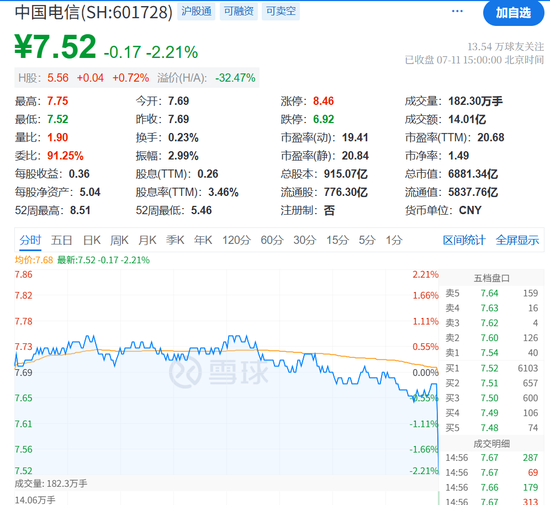
Task: Select the 1分 interval tab
Action: (394, 240)
